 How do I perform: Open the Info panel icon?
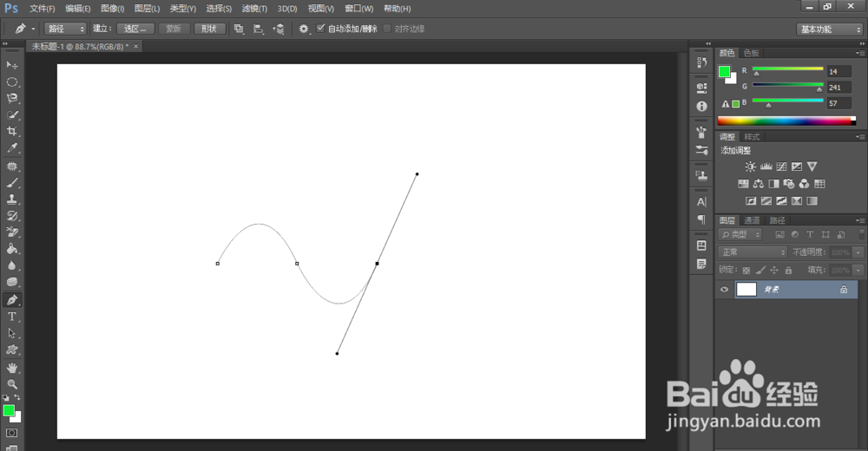pyautogui.click(x=702, y=107)
